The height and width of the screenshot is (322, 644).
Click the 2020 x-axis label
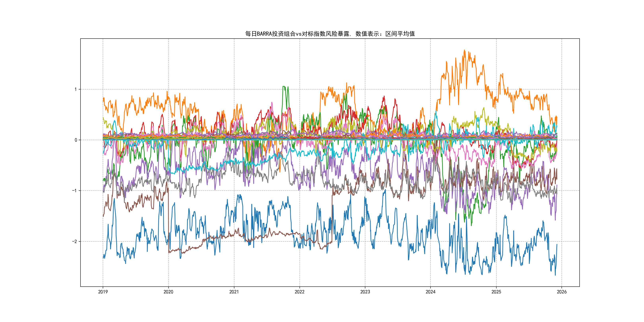[168, 292]
